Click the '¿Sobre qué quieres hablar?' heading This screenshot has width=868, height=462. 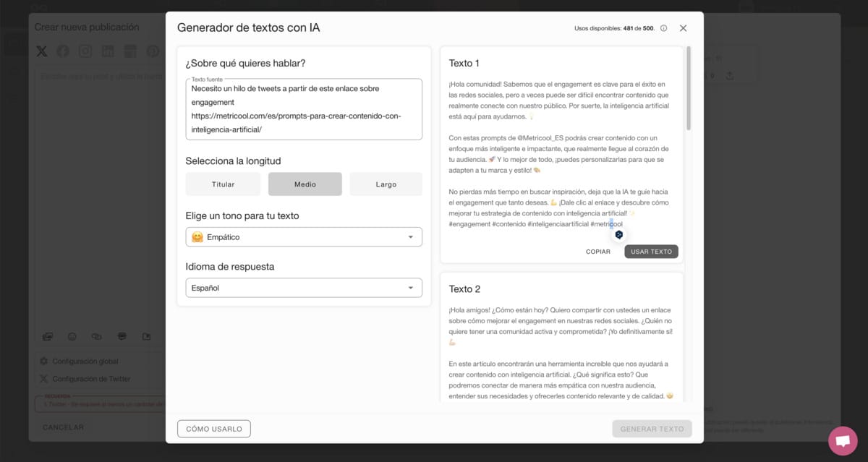click(x=245, y=63)
